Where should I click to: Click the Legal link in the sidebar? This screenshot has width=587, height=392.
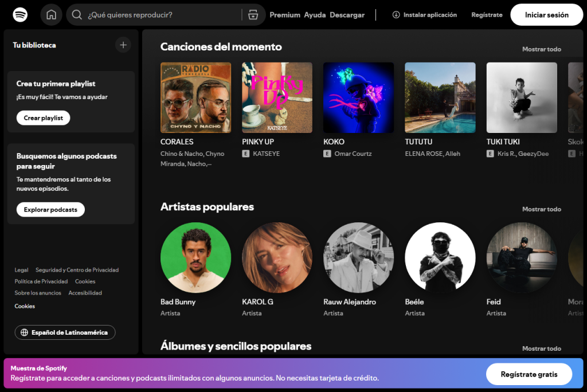[x=21, y=269]
